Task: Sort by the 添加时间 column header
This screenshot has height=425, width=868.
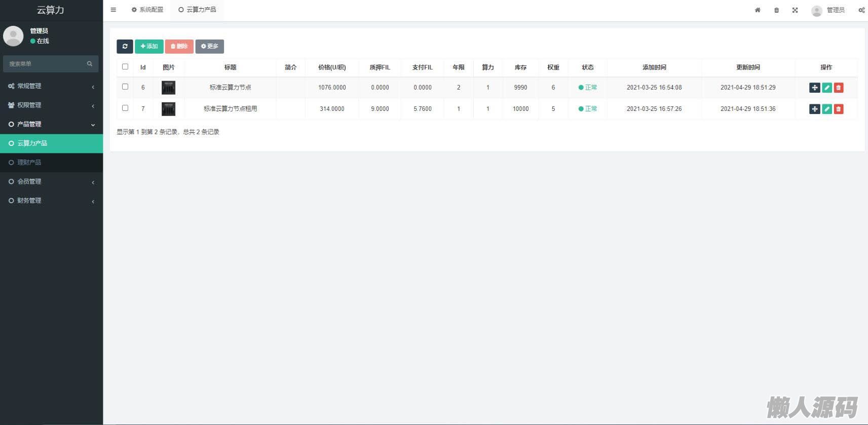Action: tap(654, 67)
